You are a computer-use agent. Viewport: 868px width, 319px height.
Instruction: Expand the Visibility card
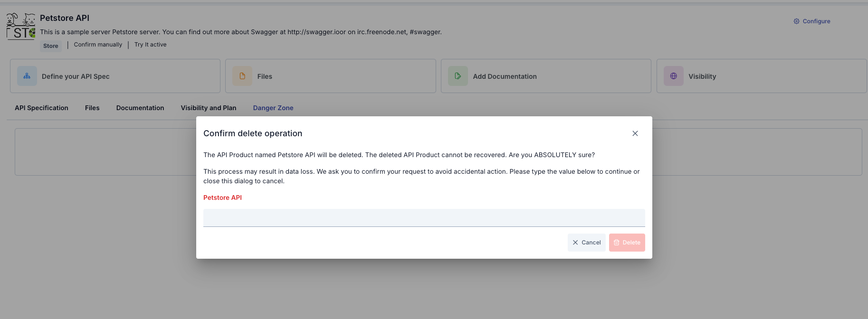click(x=761, y=75)
